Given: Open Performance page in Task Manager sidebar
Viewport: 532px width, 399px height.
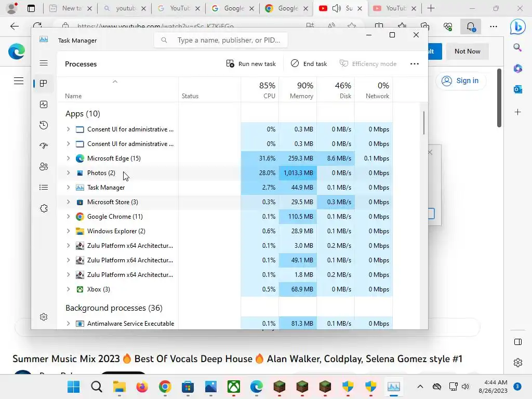Looking at the screenshot, I should pyautogui.click(x=44, y=104).
